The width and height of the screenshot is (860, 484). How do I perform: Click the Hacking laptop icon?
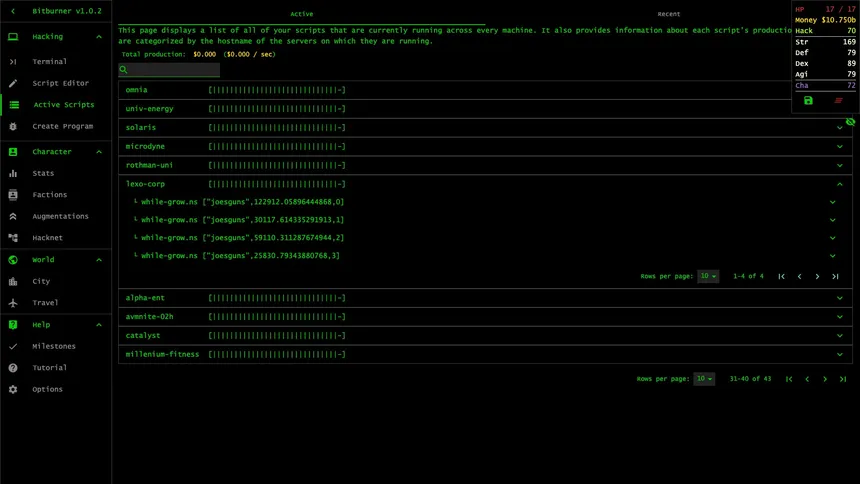(13, 37)
